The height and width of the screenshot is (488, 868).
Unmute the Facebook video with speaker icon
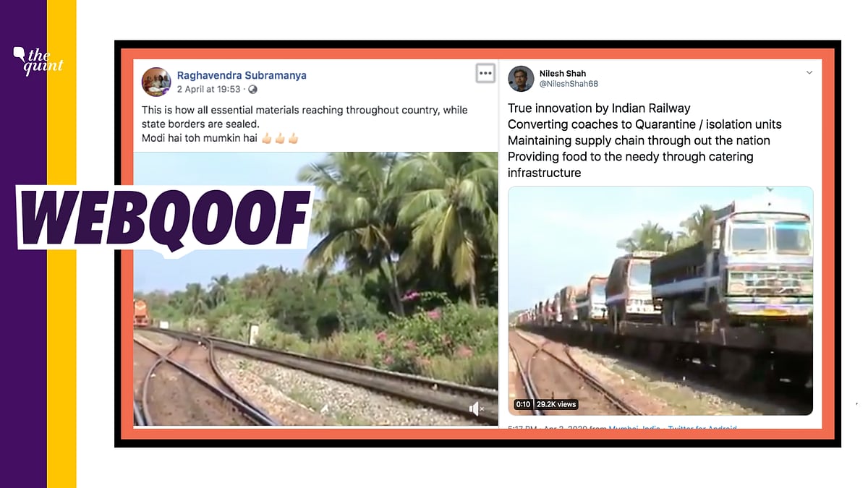(476, 410)
